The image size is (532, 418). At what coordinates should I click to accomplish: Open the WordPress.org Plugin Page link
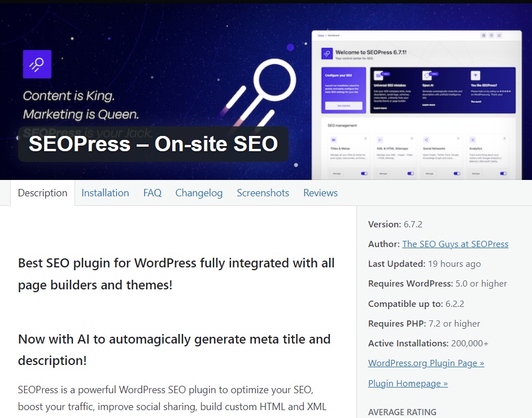[426, 363]
